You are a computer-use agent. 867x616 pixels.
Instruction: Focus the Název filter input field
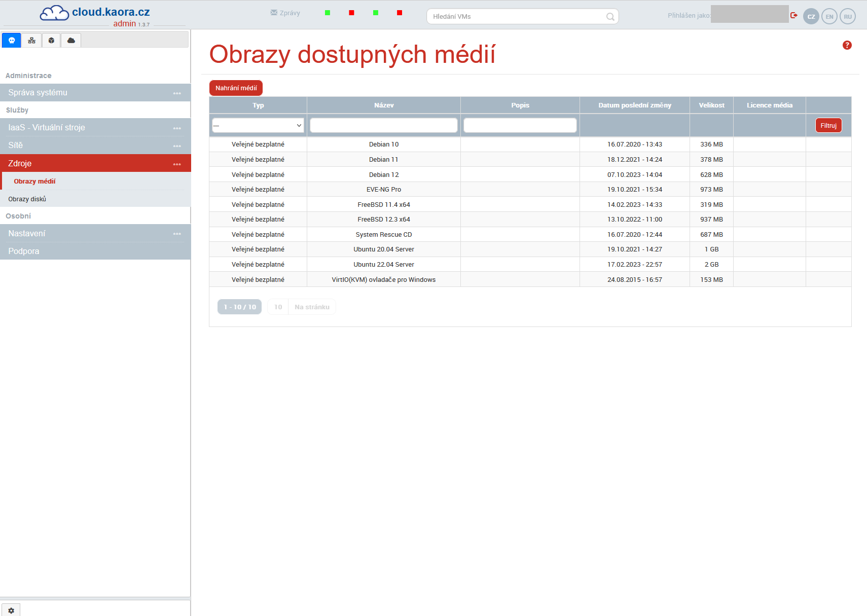click(x=384, y=125)
